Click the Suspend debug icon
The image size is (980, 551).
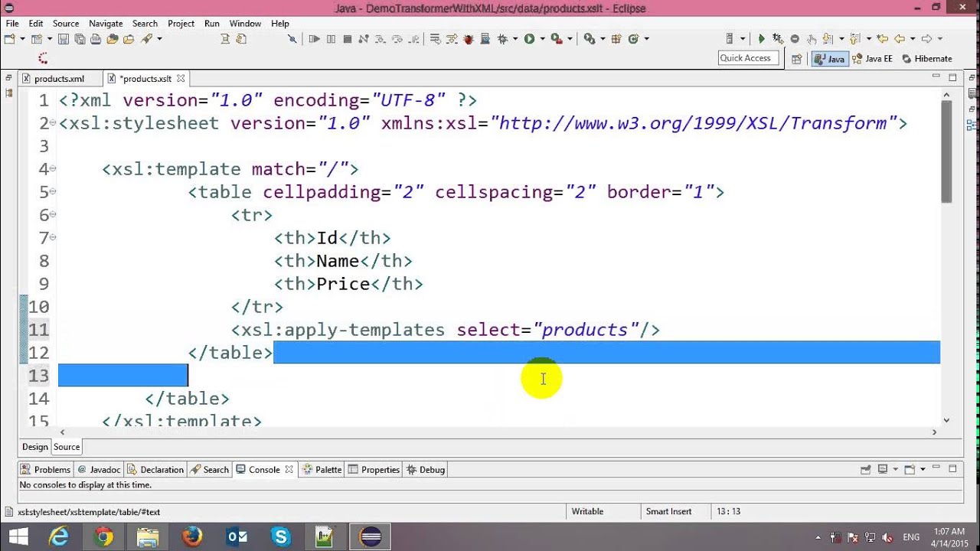331,38
